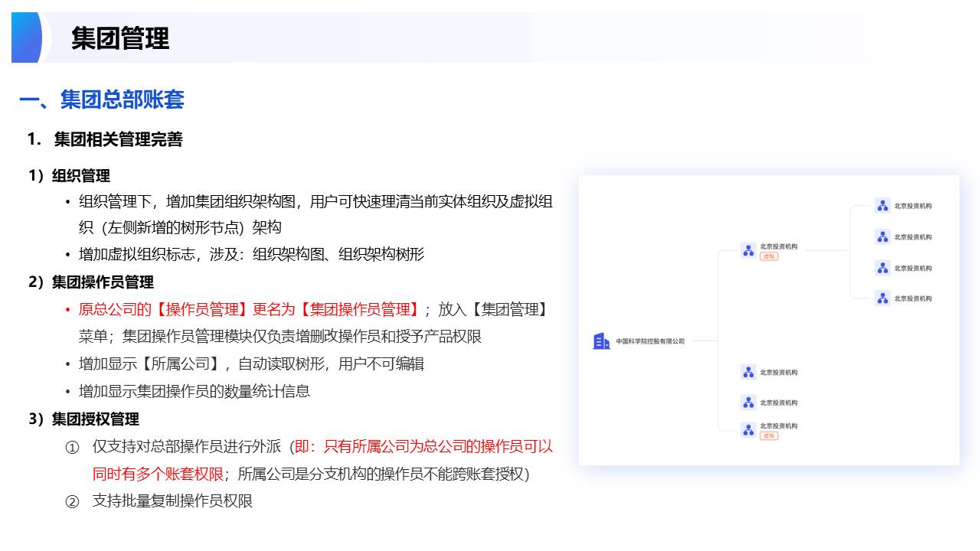The image size is (980, 551).
Task: Click the 集团管理 slide title
Action: [120, 38]
